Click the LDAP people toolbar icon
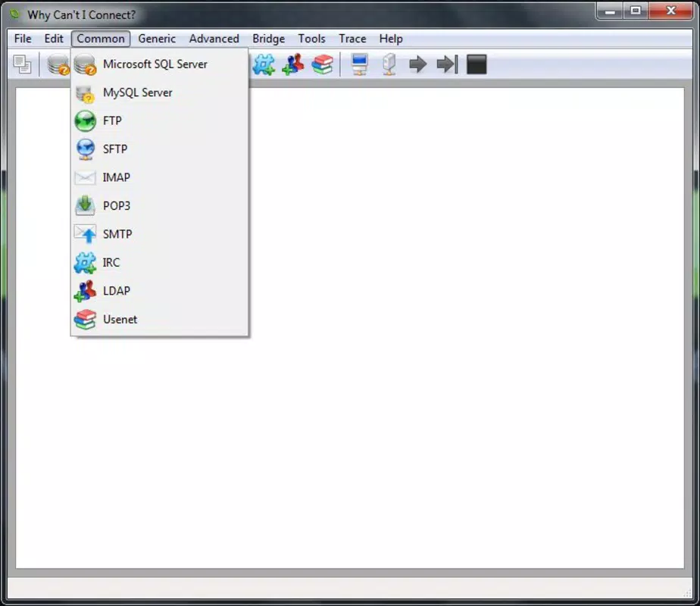The width and height of the screenshot is (700, 606). point(293,64)
